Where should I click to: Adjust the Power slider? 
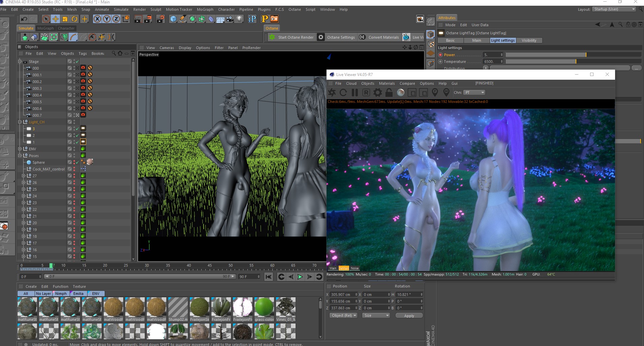pyautogui.click(x=573, y=55)
